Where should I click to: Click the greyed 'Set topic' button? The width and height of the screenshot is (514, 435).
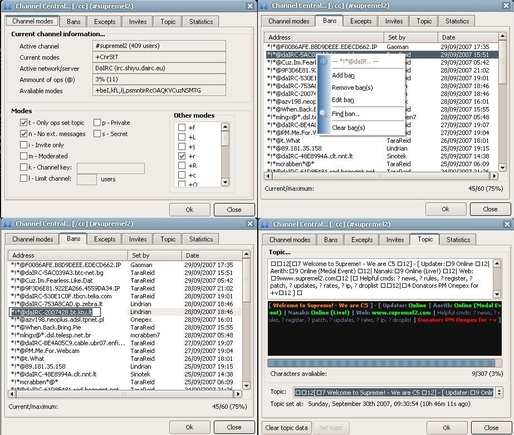(331, 428)
